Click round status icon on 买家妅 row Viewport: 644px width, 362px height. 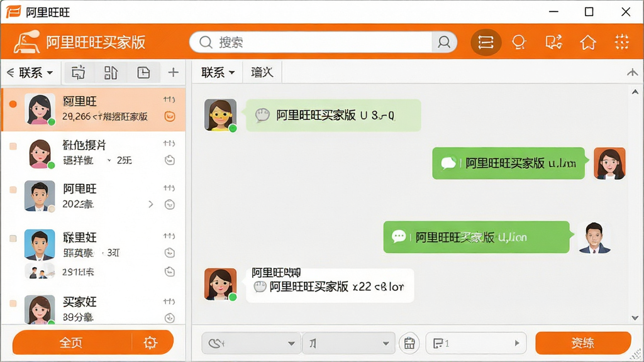point(170,317)
